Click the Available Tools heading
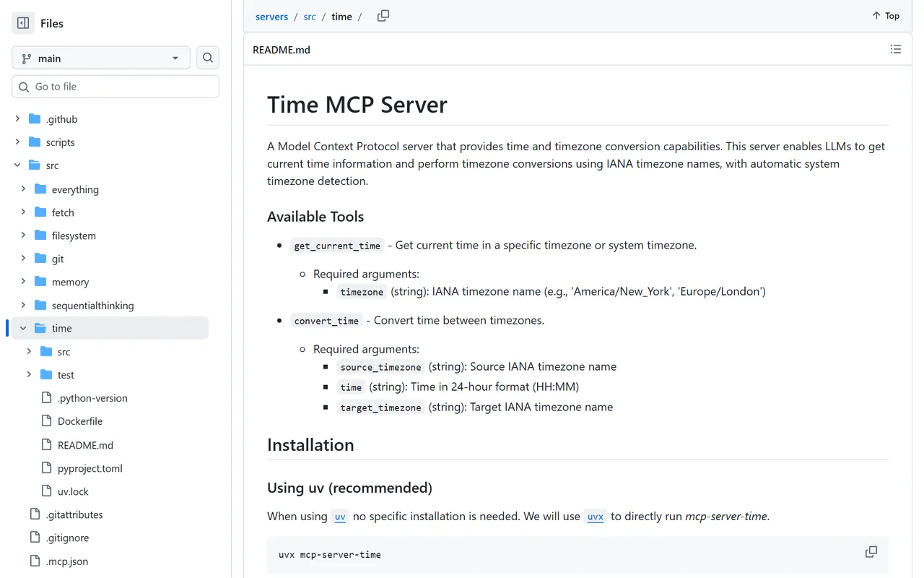Image resolution: width=924 pixels, height=578 pixels. click(x=315, y=217)
